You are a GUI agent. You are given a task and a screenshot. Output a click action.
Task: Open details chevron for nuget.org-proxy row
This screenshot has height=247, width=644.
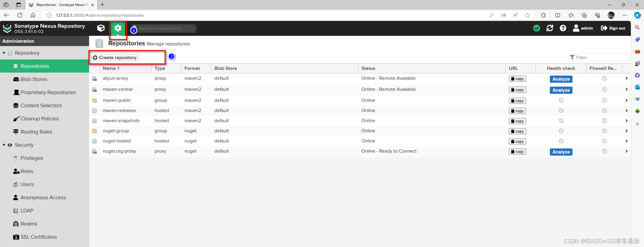[626, 151]
